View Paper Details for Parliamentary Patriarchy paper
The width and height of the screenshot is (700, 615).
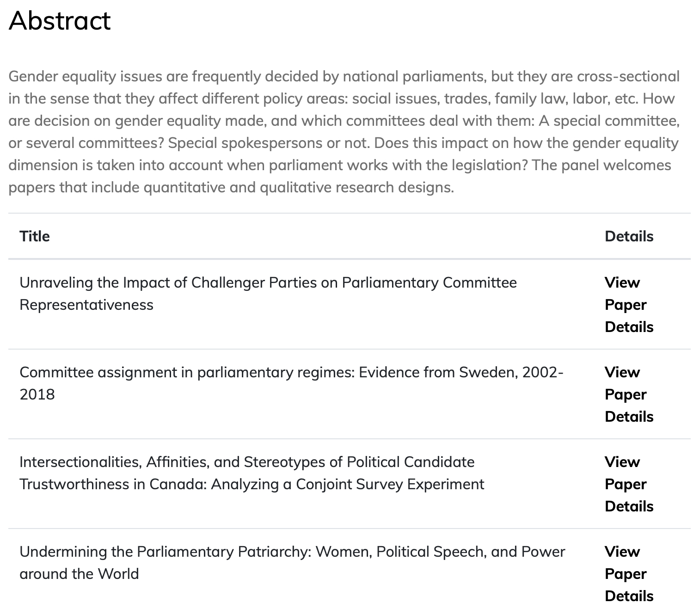point(628,574)
